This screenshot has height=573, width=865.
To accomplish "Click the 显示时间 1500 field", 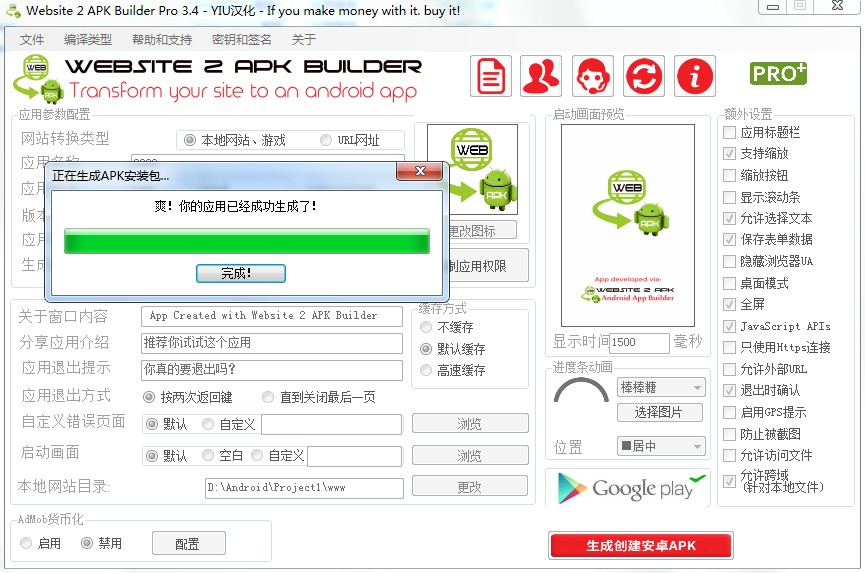I will (x=639, y=342).
